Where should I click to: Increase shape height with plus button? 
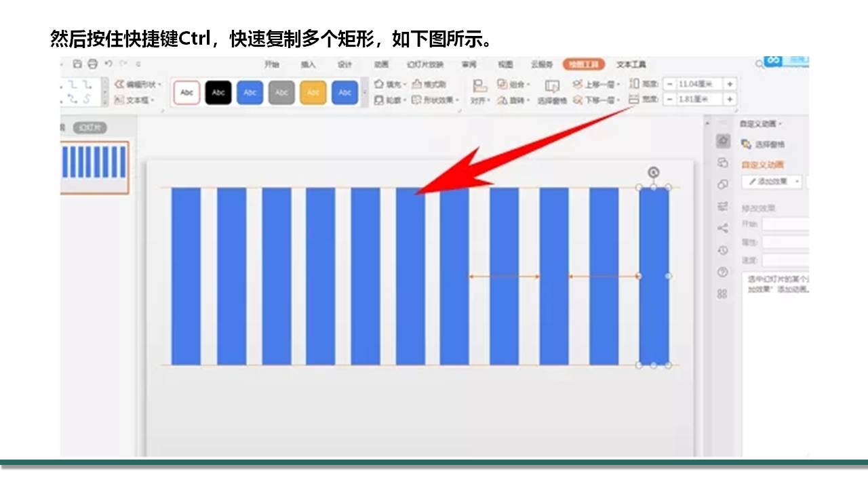point(730,83)
